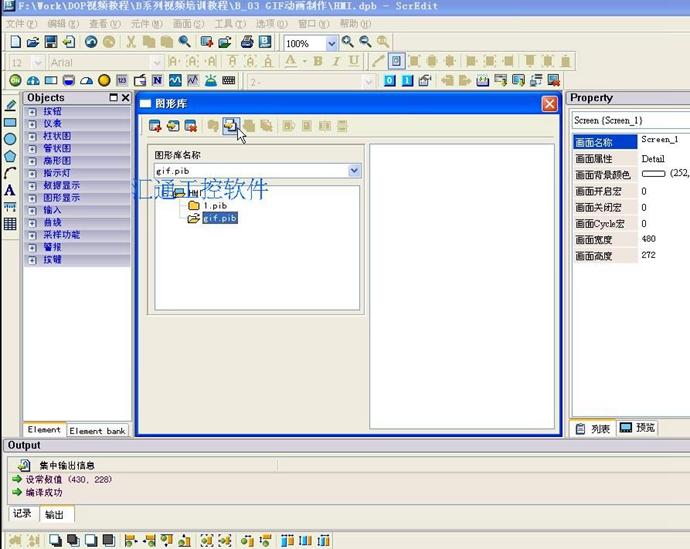Select the yellow indicator lamp element icon

(x=104, y=81)
